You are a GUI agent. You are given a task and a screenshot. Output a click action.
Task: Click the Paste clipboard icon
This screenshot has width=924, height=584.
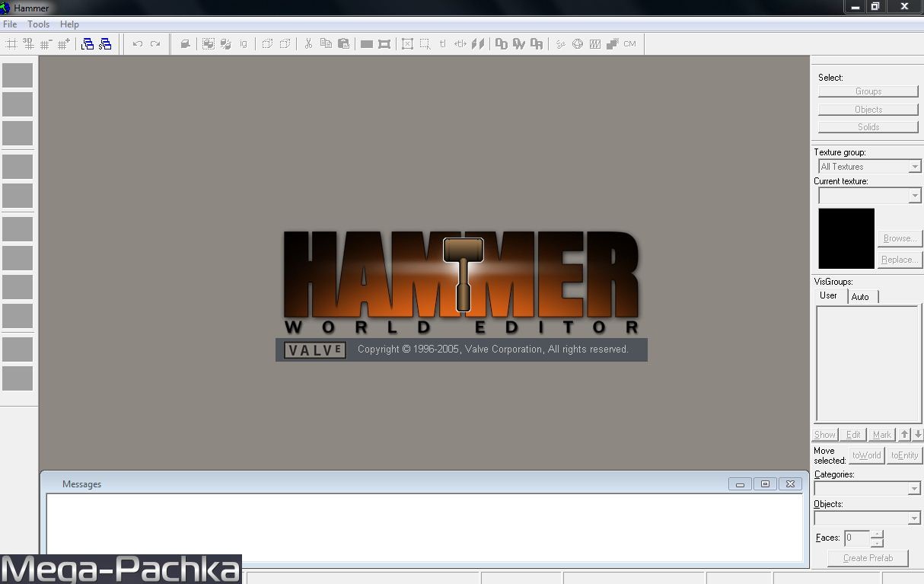pyautogui.click(x=343, y=44)
